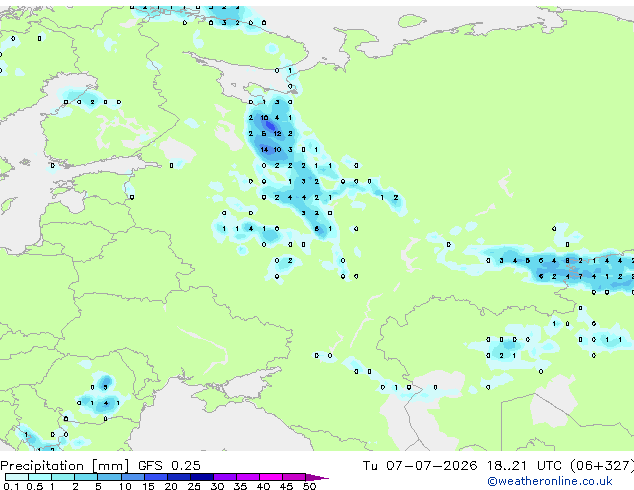
Task: Open the weatheronline.co.uk copyright link
Action: coord(550,481)
